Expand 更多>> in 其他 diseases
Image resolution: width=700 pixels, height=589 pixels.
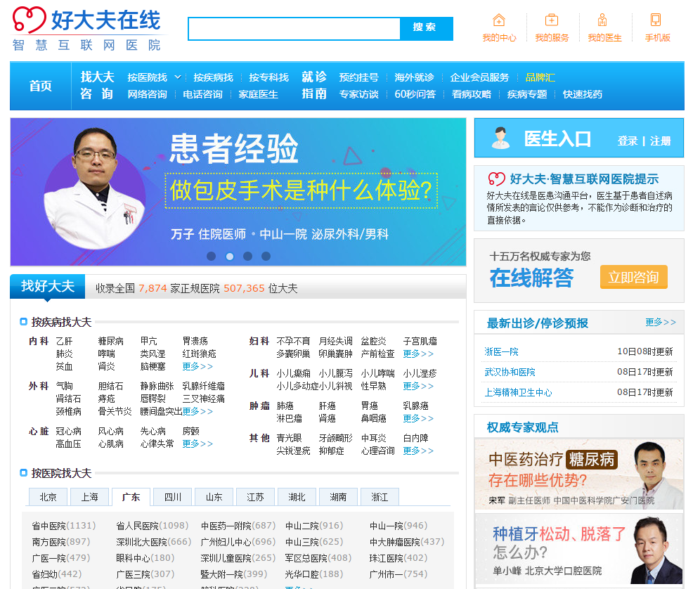418,451
